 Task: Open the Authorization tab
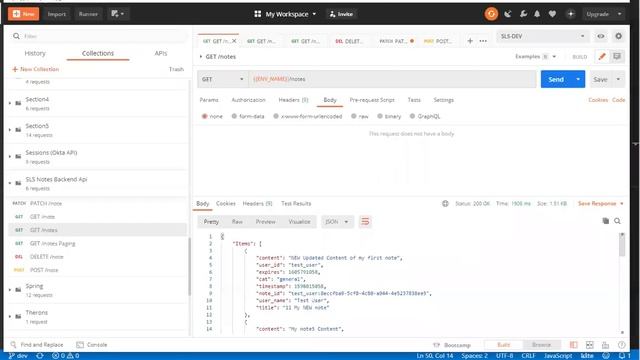pyautogui.click(x=248, y=100)
